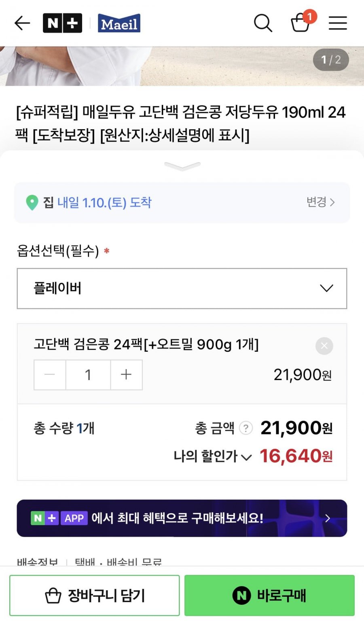Decrease quantity with the minus button
The image size is (364, 621).
coord(50,374)
